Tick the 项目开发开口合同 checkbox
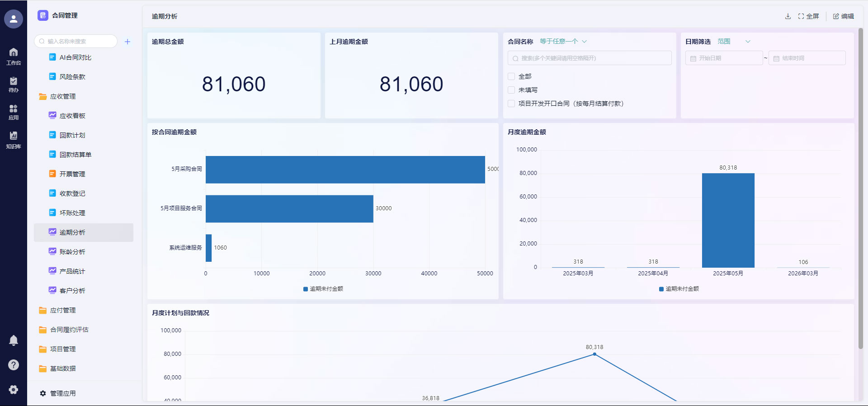Image resolution: width=868 pixels, height=406 pixels. [511, 104]
